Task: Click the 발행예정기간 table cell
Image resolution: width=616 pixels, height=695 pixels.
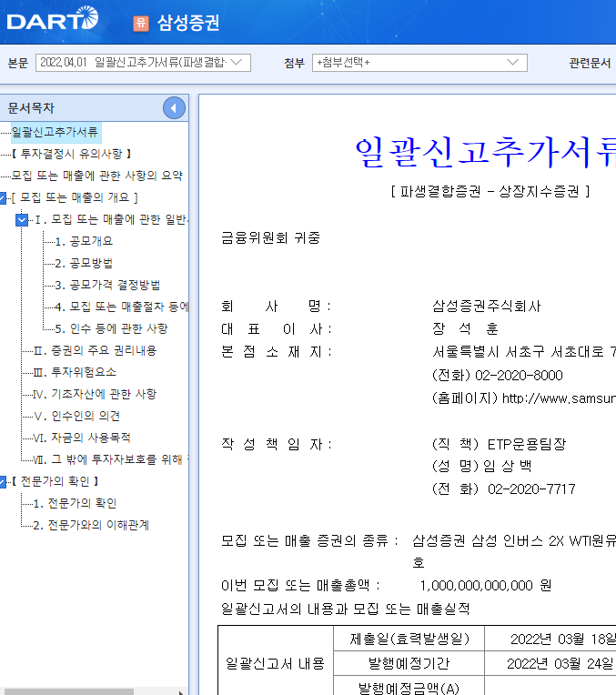Action: [409, 663]
